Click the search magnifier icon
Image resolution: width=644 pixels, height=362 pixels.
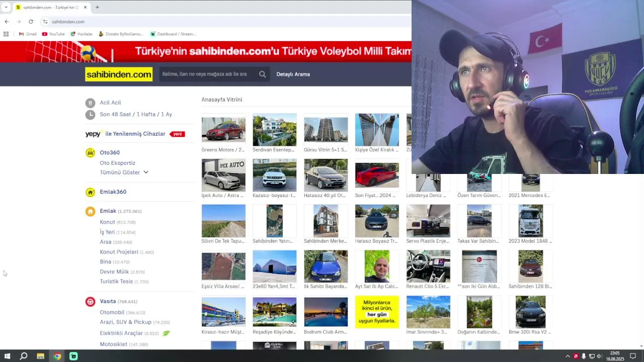pos(262,74)
